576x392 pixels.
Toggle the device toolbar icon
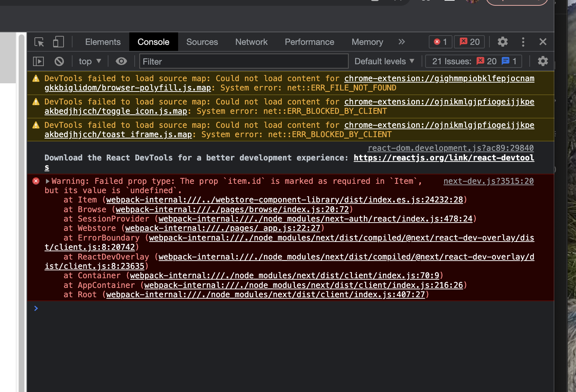coord(58,42)
